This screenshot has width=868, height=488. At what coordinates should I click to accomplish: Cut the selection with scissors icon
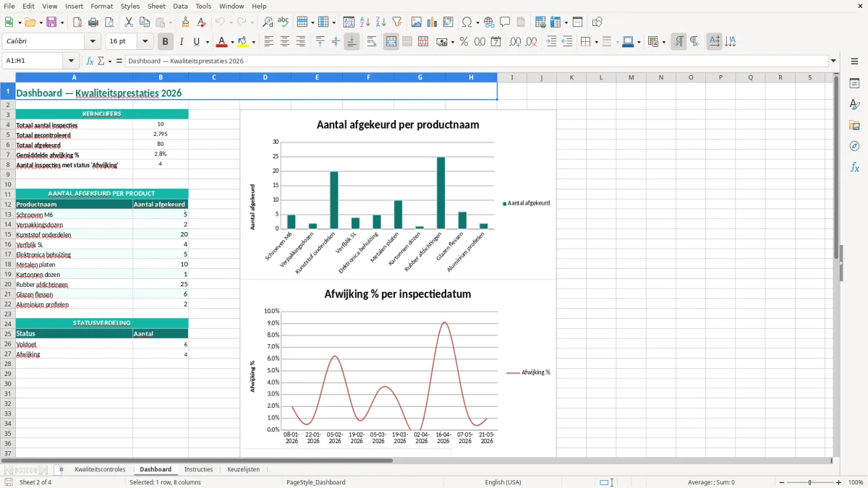(128, 22)
